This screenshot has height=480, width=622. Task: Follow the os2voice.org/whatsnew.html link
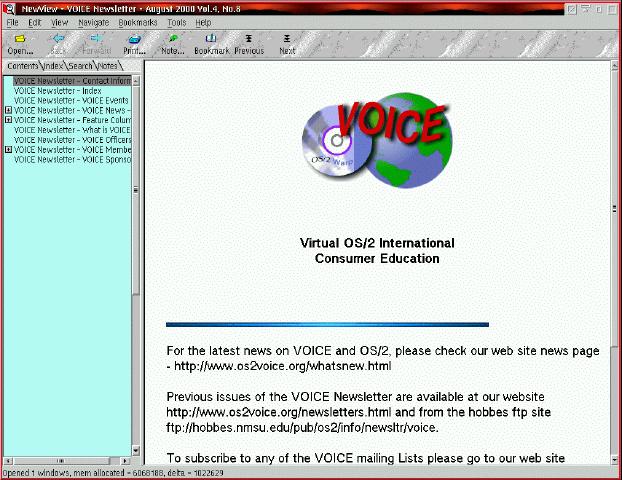click(282, 366)
